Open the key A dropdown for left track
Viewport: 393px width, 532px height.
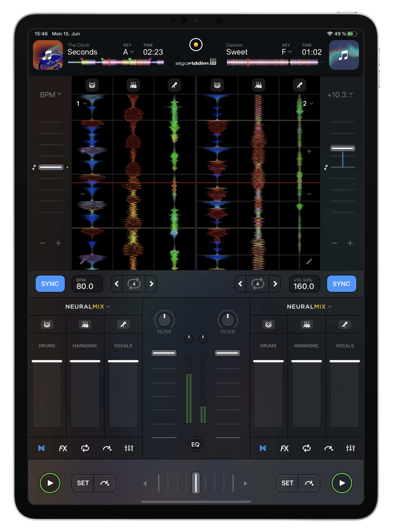coord(128,52)
